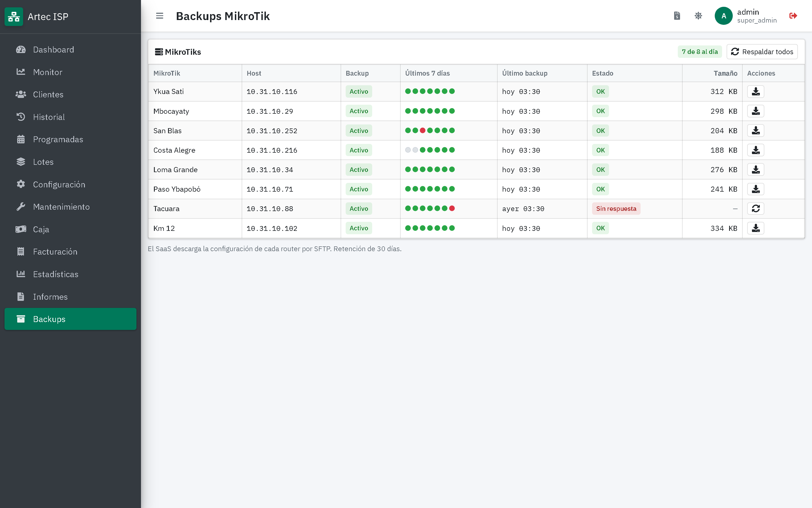Screen dimensions: 812x508
Task: Download backup for Paso Ybapobó
Action: (x=756, y=189)
